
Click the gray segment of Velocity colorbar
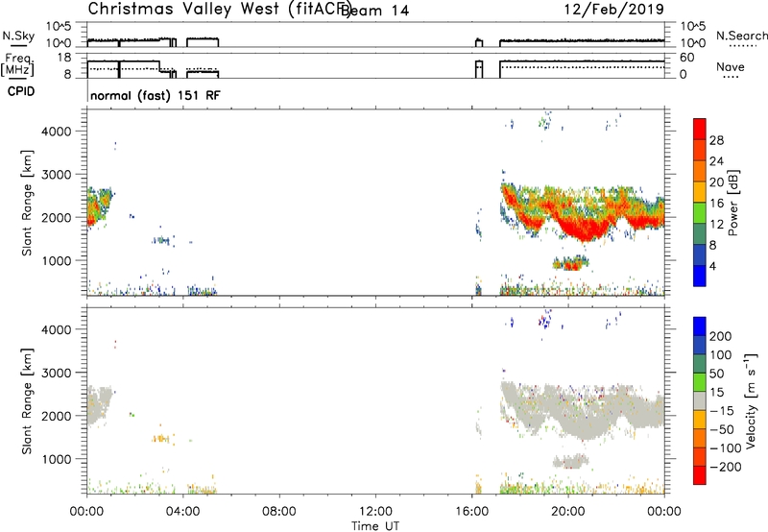tap(700, 400)
